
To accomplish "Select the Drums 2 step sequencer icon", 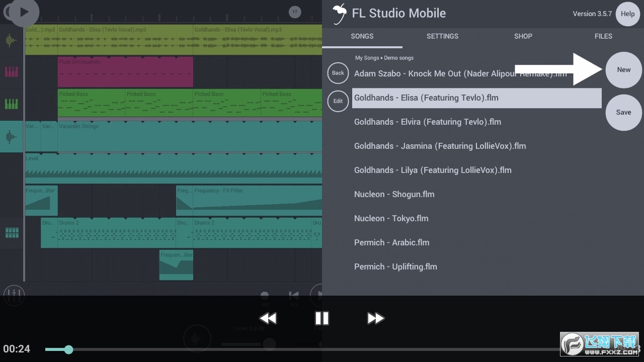I will coord(11,233).
